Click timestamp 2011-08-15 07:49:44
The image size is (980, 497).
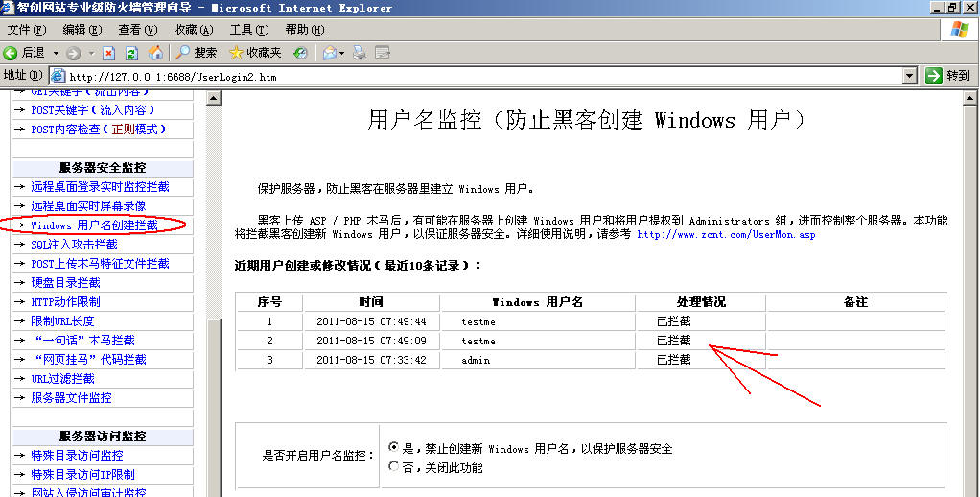[x=371, y=322]
